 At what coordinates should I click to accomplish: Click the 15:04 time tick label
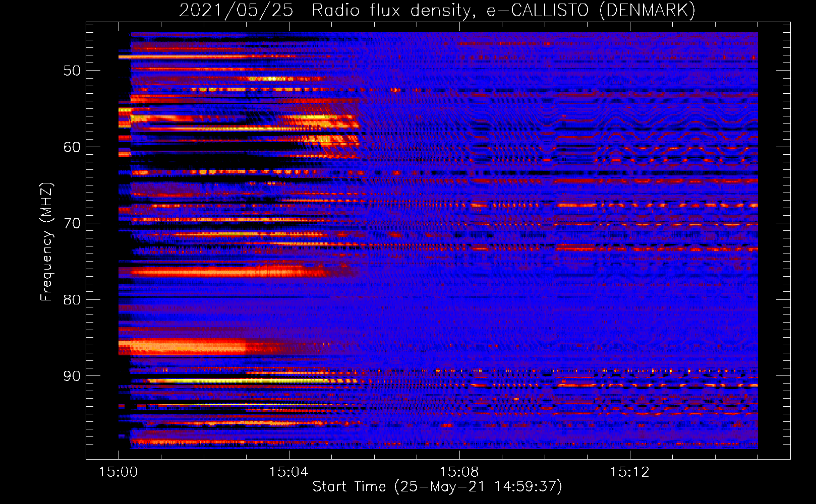[x=288, y=472]
